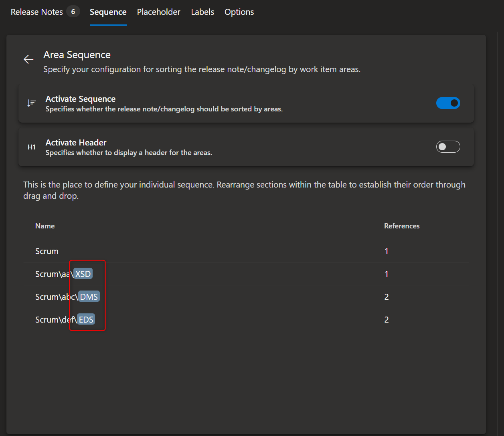The image size is (504, 436).
Task: Click the H1 icon next to Activate Header
Action: [32, 147]
